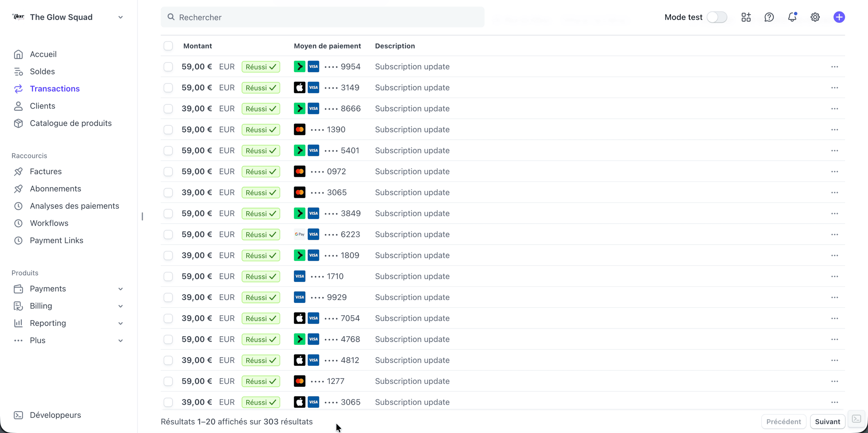Click the search magnifier icon
The width and height of the screenshot is (868, 433).
coord(171,17)
